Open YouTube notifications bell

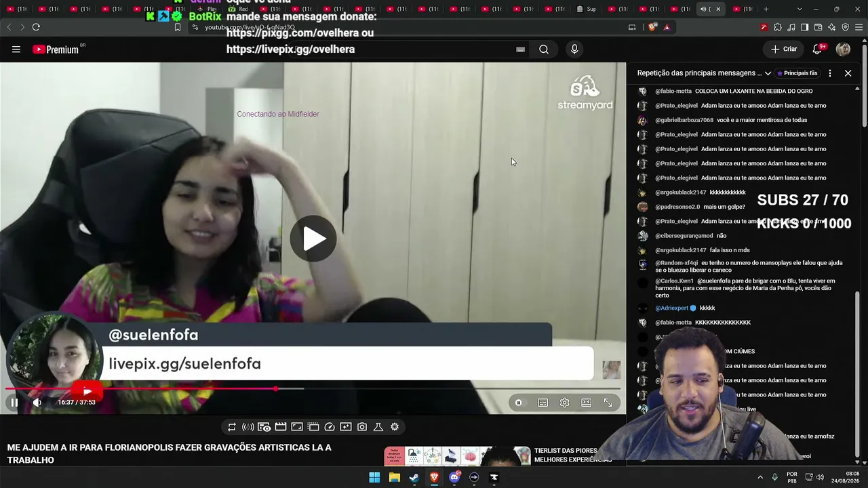click(817, 49)
